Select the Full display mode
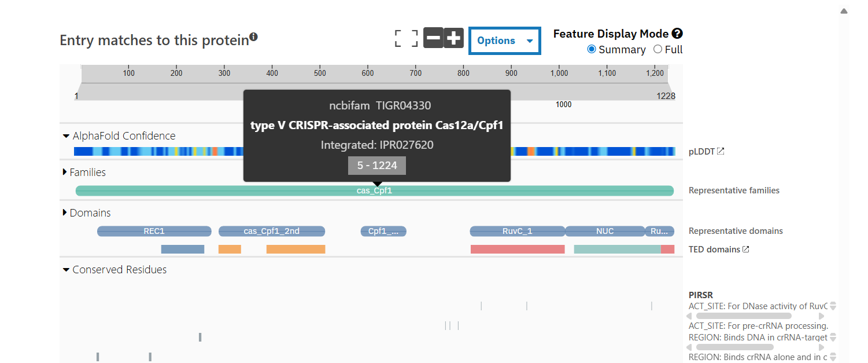The image size is (868, 363). pyautogui.click(x=658, y=49)
